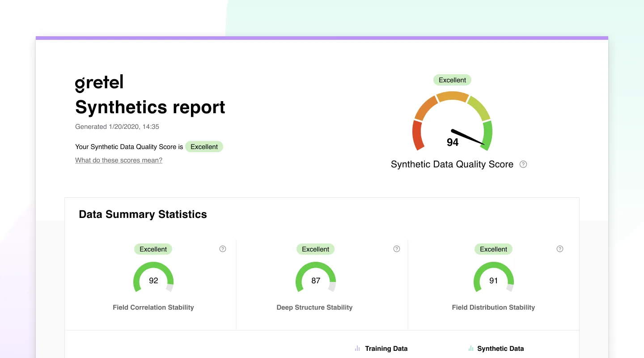
Task: Click the Field Distribution Stability gauge showing 91
Action: point(493,277)
